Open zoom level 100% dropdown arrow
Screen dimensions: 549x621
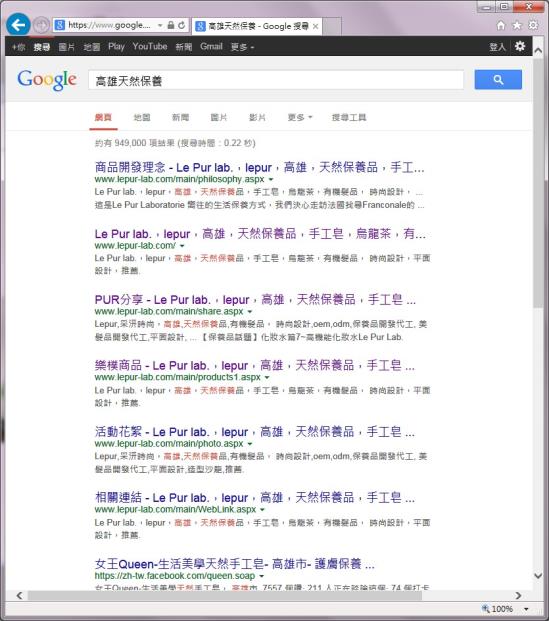click(526, 609)
